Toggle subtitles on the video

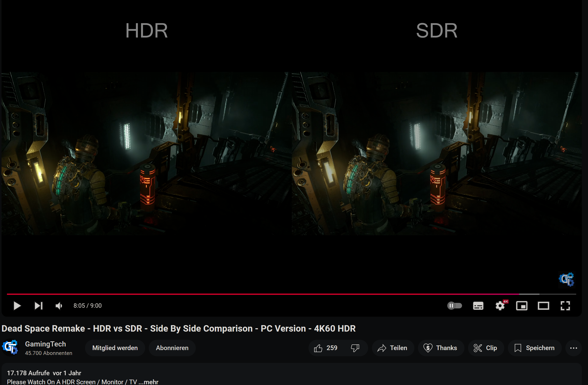[478, 306]
